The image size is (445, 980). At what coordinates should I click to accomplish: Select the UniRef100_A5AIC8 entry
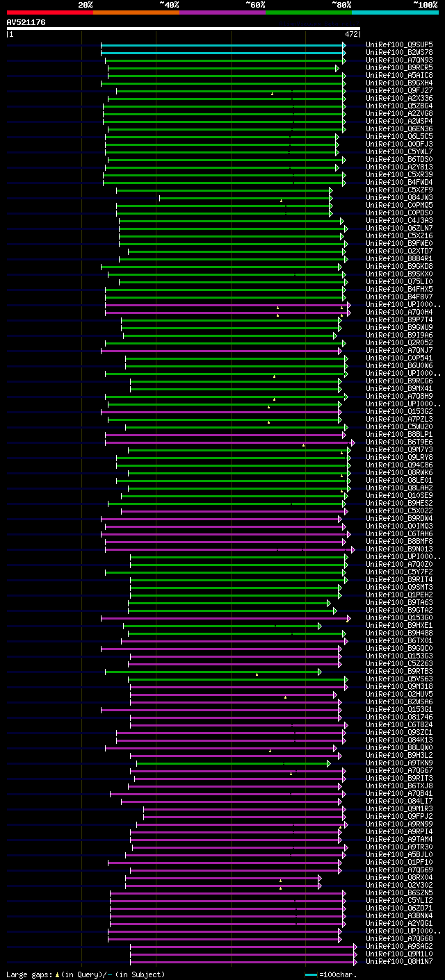399,76
